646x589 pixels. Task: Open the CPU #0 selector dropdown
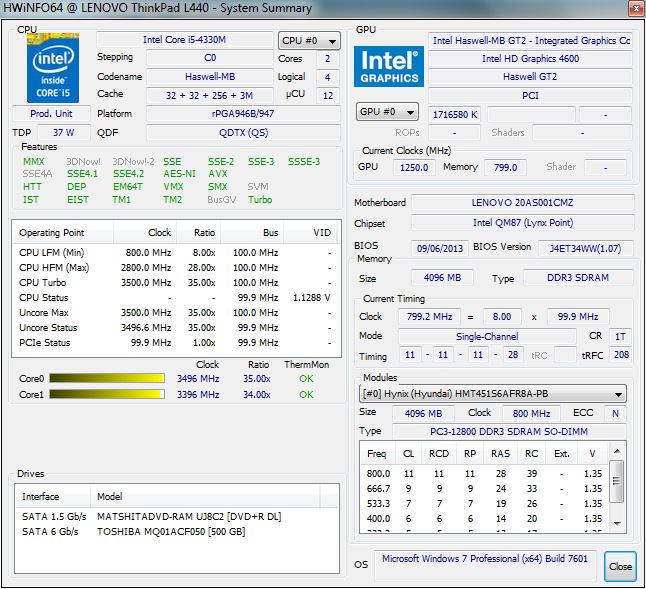click(309, 41)
